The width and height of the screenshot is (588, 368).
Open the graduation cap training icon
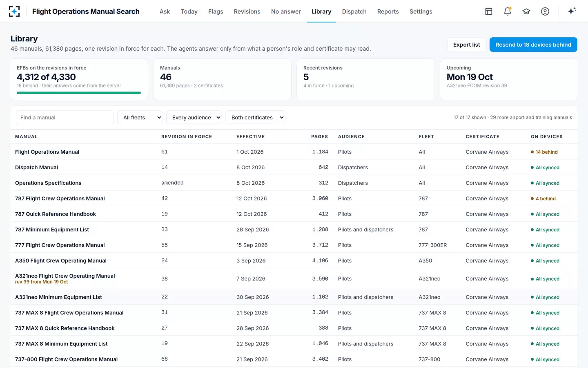(526, 11)
